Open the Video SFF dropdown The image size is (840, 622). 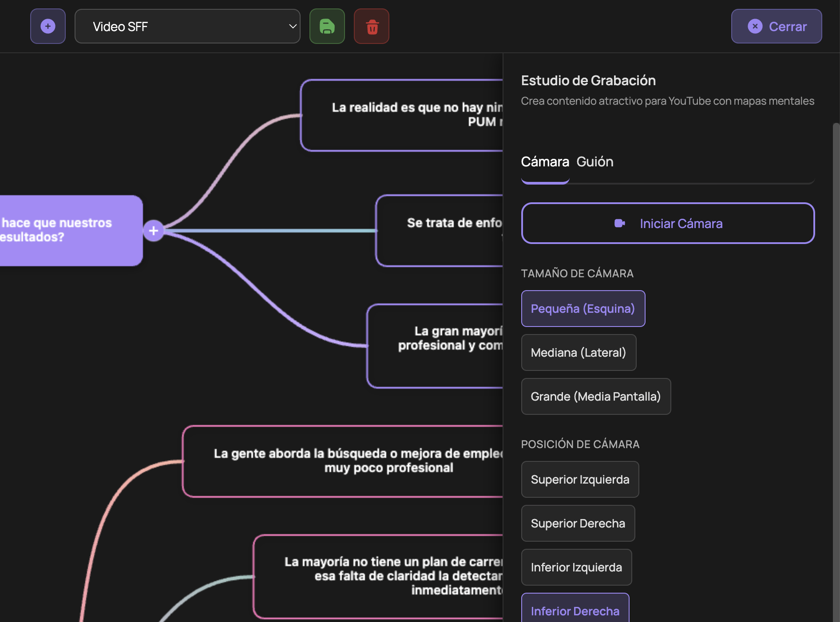[x=187, y=26]
